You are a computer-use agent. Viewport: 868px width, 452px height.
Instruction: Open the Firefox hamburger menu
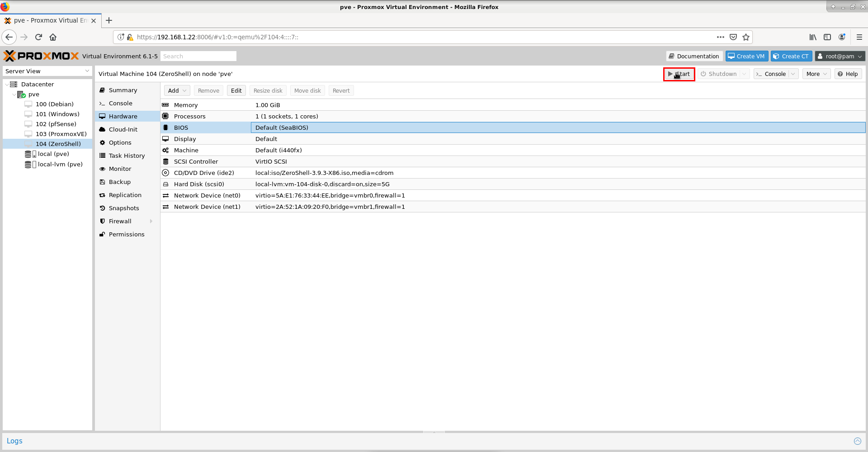(859, 37)
